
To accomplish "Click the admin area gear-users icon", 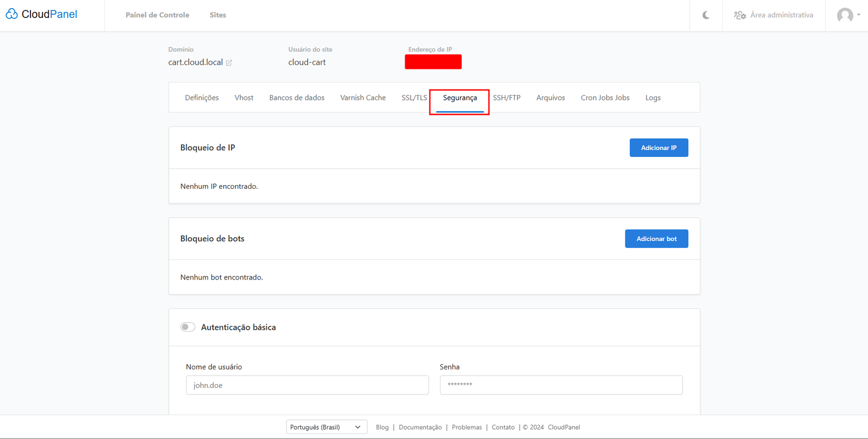I will 739,15.
